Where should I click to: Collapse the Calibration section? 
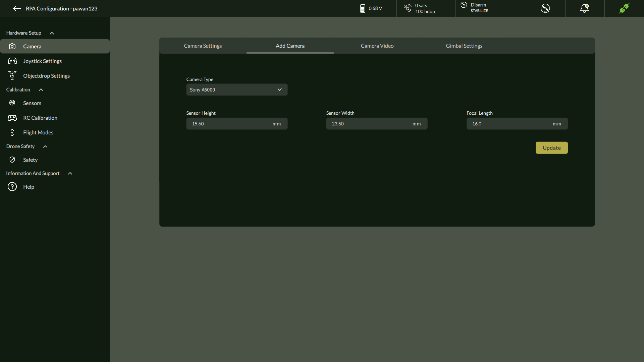click(x=41, y=90)
